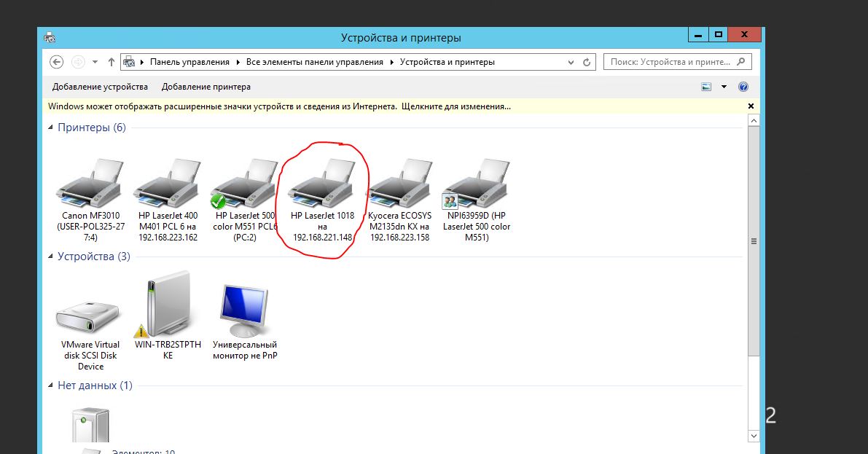Viewport: 868px width, 454px height.
Task: Collapse the Устройства (3) group
Action: pos(50,257)
